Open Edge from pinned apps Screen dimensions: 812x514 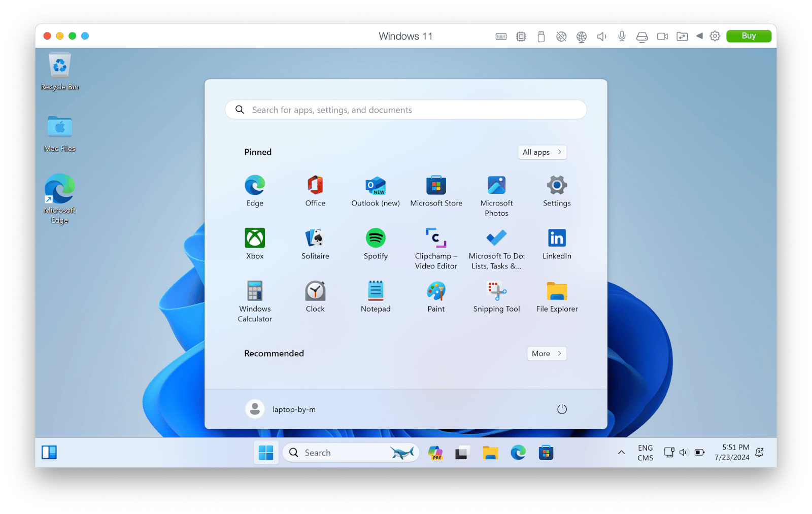[255, 191]
